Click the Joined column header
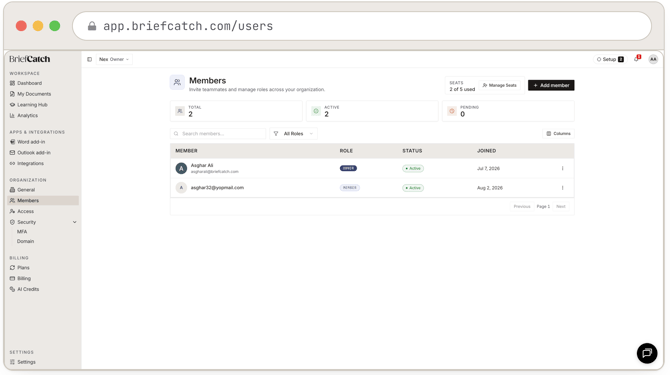This screenshot has height=375, width=670. (486, 151)
